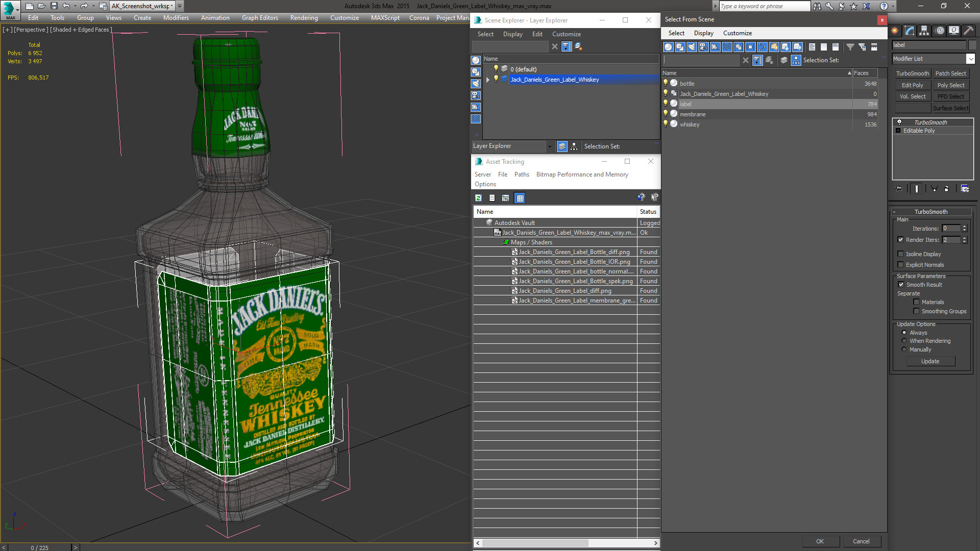Click Select All icon in Select From Scene
The image size is (980, 551).
812,47
